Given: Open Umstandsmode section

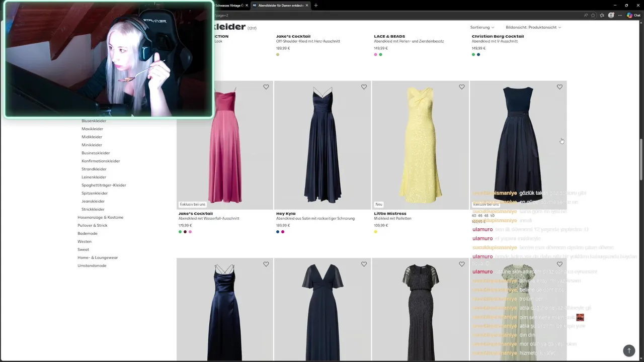Looking at the screenshot, I should pyautogui.click(x=92, y=265).
